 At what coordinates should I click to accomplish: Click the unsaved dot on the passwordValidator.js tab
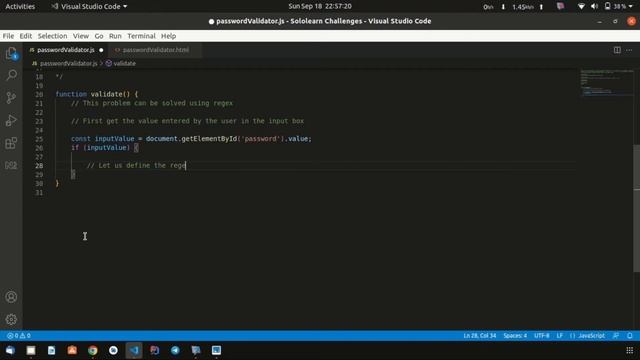point(101,50)
